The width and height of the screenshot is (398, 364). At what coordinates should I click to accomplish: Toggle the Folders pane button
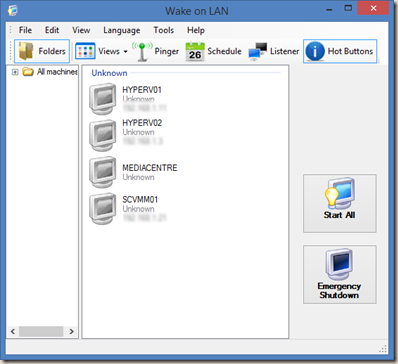42,51
